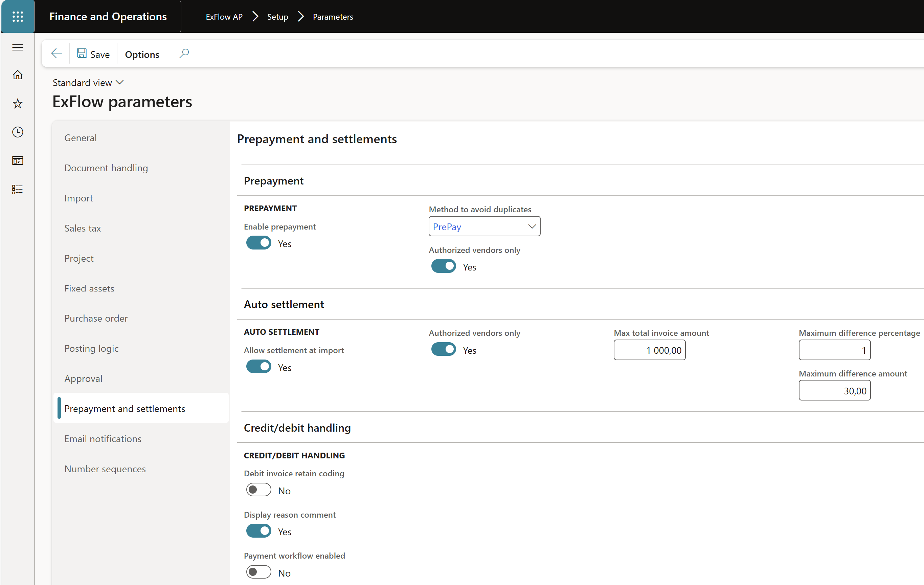This screenshot has height=585, width=924.
Task: Expand the Standard view selector
Action: 88,83
